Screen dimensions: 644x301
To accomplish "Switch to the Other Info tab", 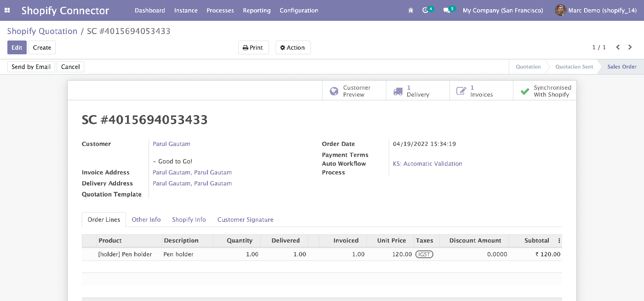I will [146, 220].
